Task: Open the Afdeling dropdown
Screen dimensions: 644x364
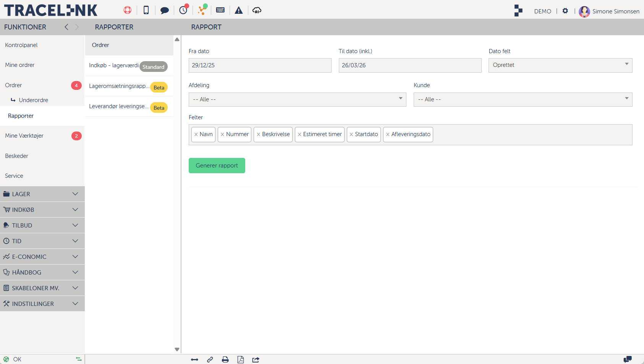Action: coord(297,99)
